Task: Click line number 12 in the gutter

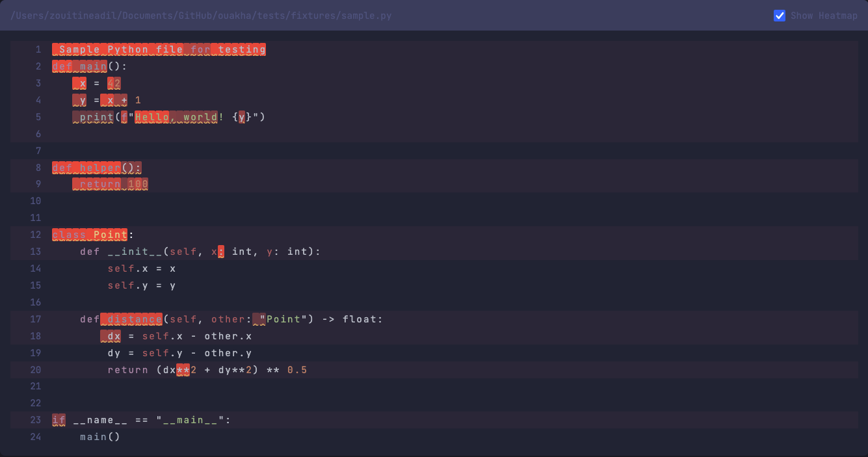Action: (35, 235)
